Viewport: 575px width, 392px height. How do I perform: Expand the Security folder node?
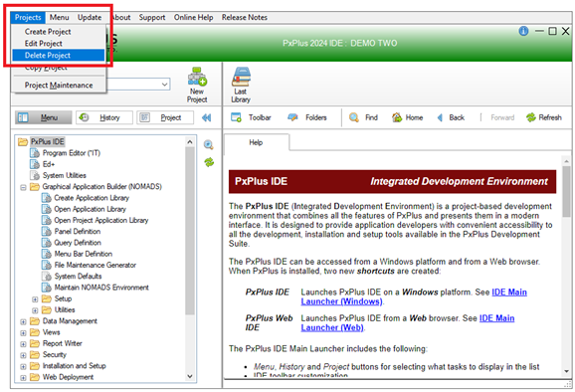point(23,355)
